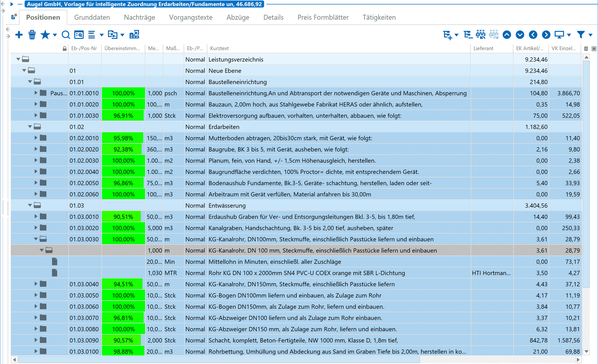
Task: Expand position 01.03.0040 KG-Kanalrohr DN150mm
Action: [x=36, y=284]
